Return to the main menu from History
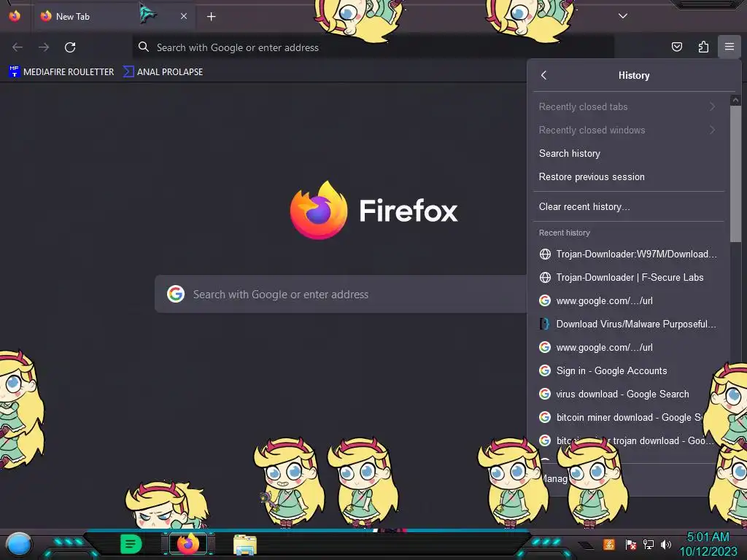The height and width of the screenshot is (560, 747). pyautogui.click(x=544, y=75)
